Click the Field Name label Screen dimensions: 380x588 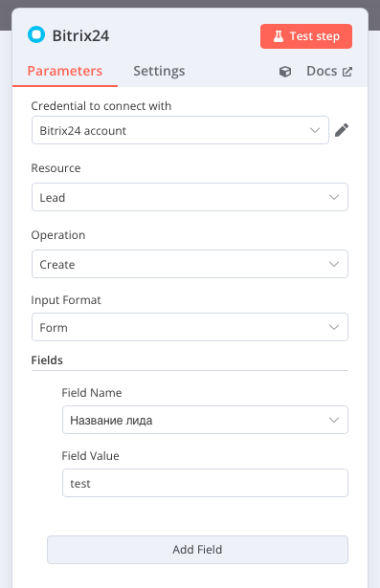coord(92,393)
